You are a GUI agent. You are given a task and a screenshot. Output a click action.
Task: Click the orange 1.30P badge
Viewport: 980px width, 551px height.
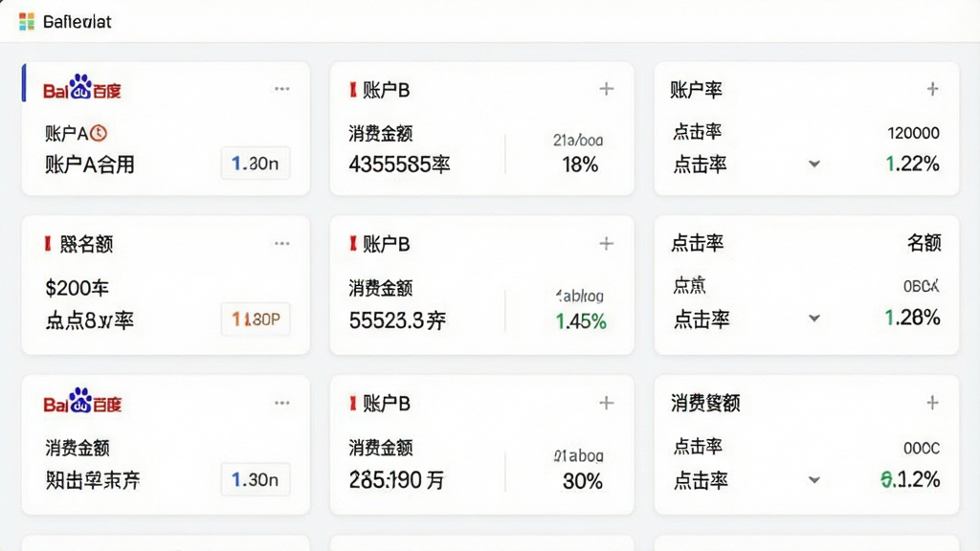pos(256,320)
